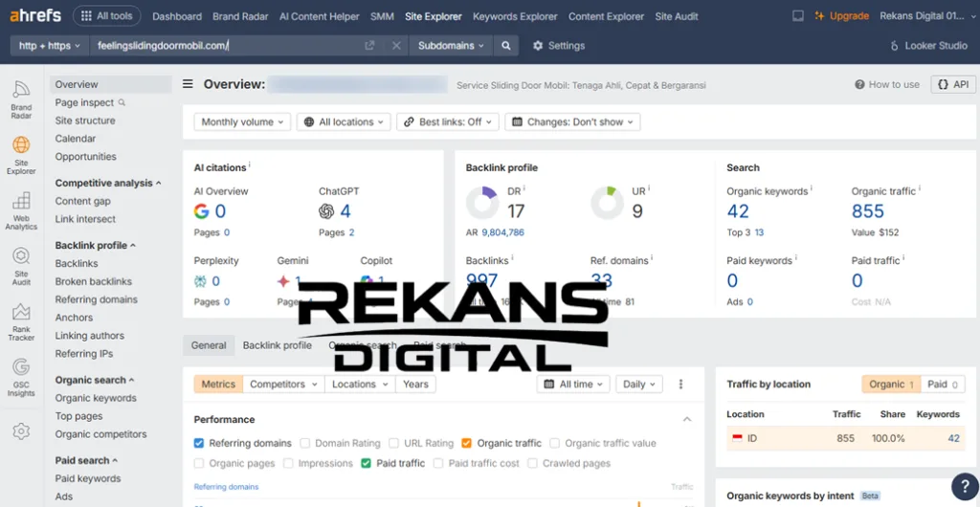Click the Gemini icon
980x507 pixels.
pos(283,281)
